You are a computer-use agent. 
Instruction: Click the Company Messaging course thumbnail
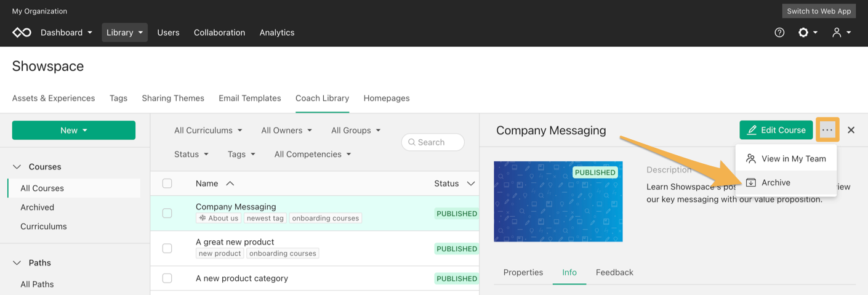(558, 201)
